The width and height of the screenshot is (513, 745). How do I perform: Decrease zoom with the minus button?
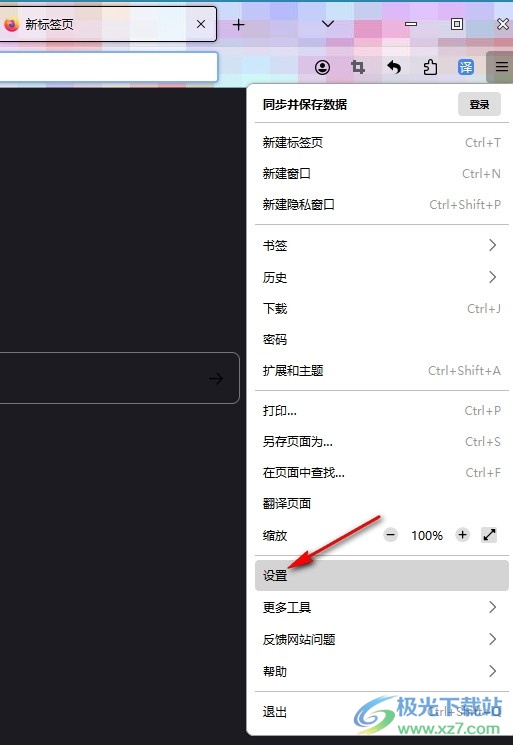(390, 535)
